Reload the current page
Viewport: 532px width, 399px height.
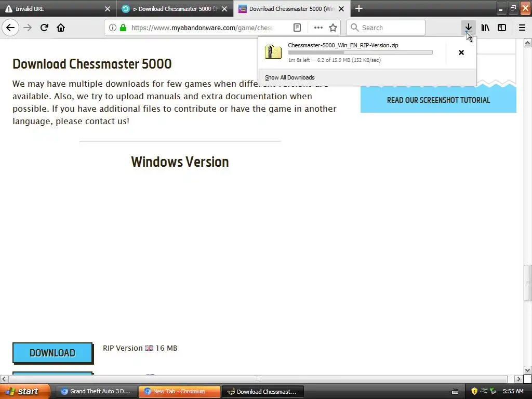coord(44,28)
